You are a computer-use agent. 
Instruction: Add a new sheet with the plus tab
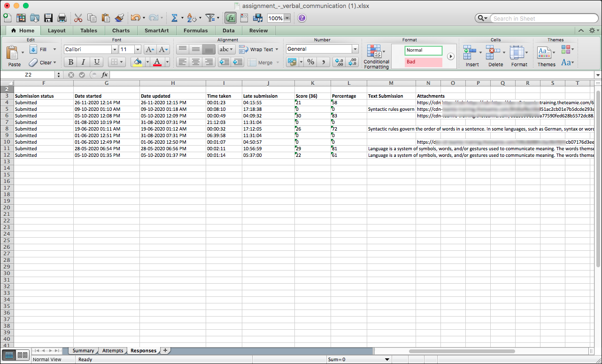165,350
